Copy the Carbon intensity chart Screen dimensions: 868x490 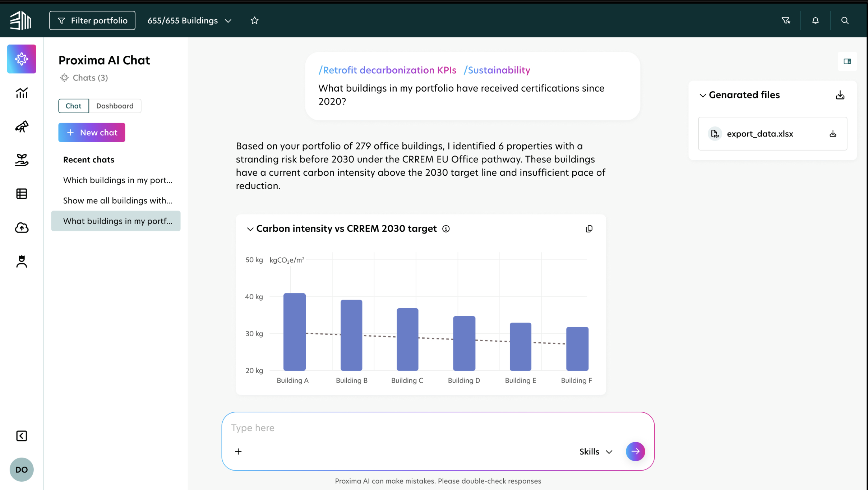(x=589, y=229)
